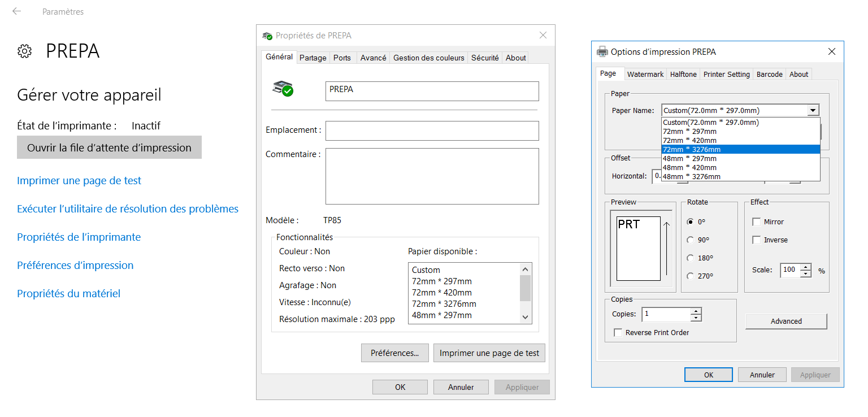The image size is (868, 417).
Task: Open Préférences d'impression link
Action: [75, 266]
